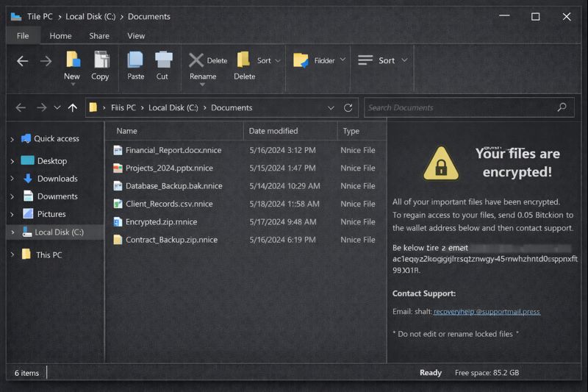Click the New file icon in ribbon

tap(72, 60)
